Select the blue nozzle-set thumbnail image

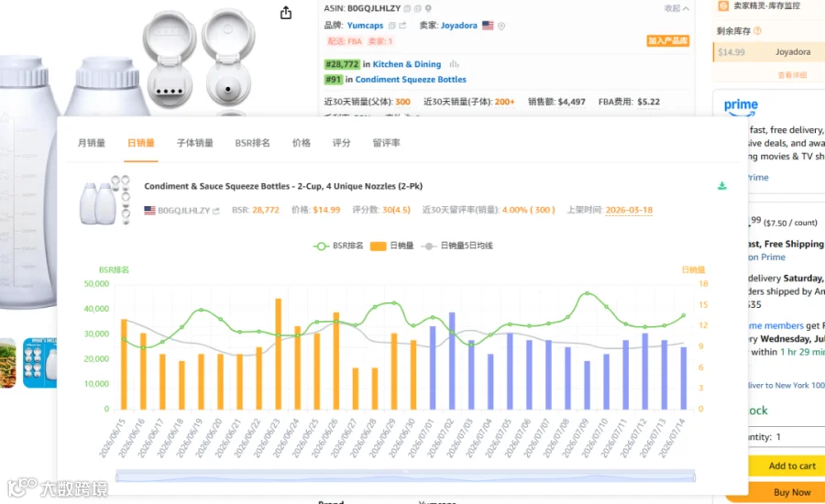click(40, 363)
